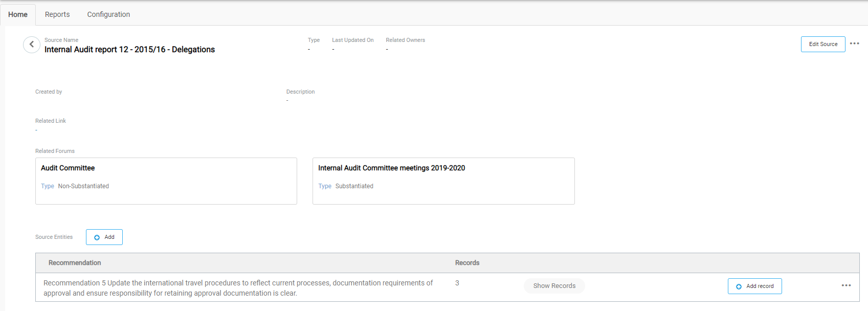Open the Configuration tab
Viewport: 868px width, 311px height.
pos(108,14)
